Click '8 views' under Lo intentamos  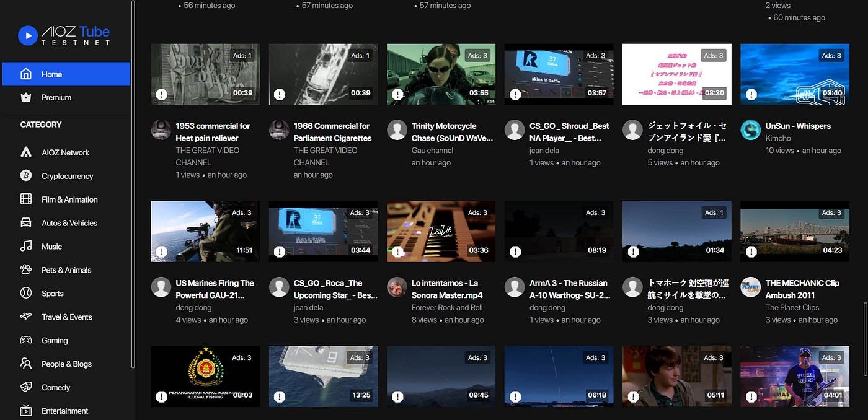click(424, 320)
